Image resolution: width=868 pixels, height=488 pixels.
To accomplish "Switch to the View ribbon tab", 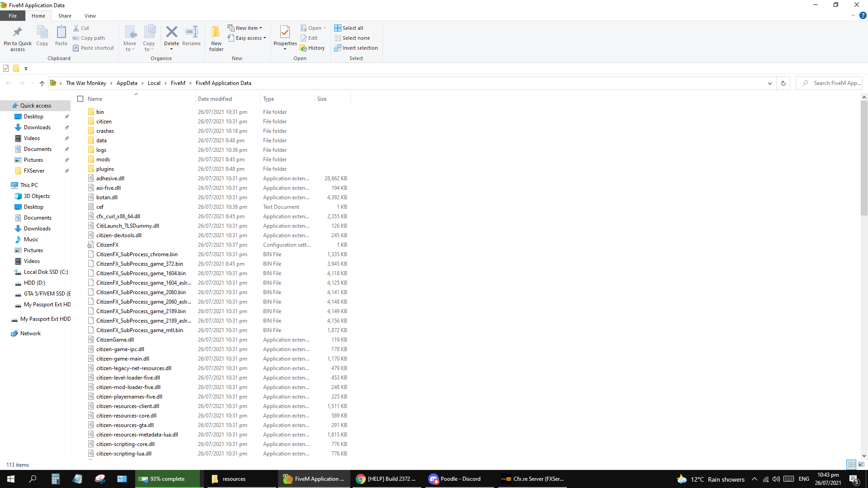I will [x=90, y=16].
